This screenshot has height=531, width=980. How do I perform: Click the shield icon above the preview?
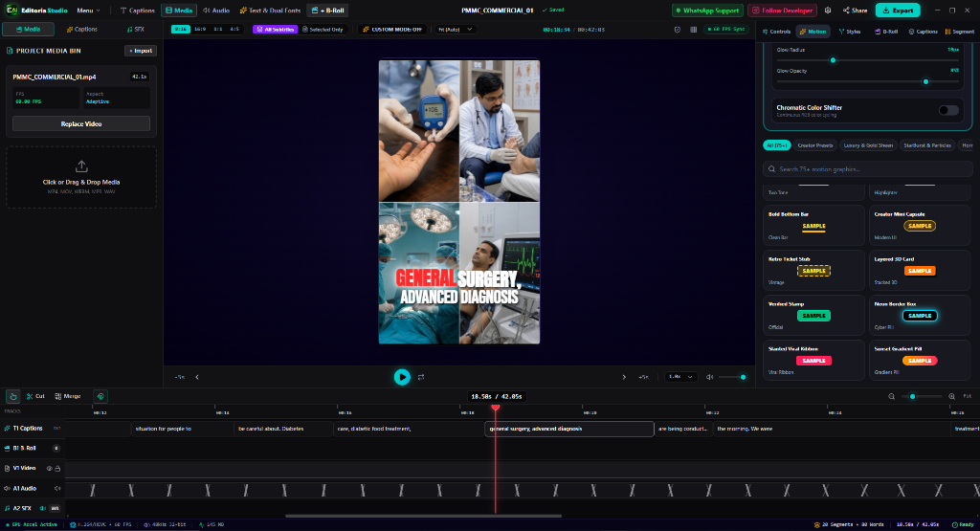(678, 30)
